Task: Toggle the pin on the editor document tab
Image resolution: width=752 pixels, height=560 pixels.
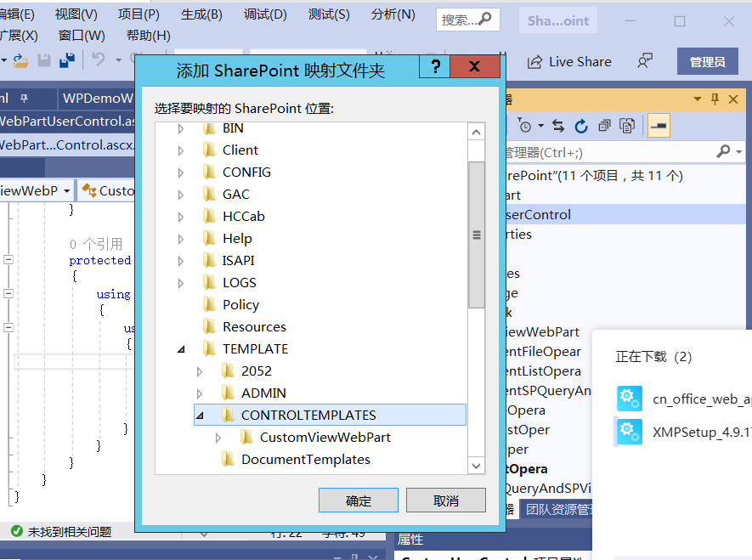Action: click(x=24, y=99)
